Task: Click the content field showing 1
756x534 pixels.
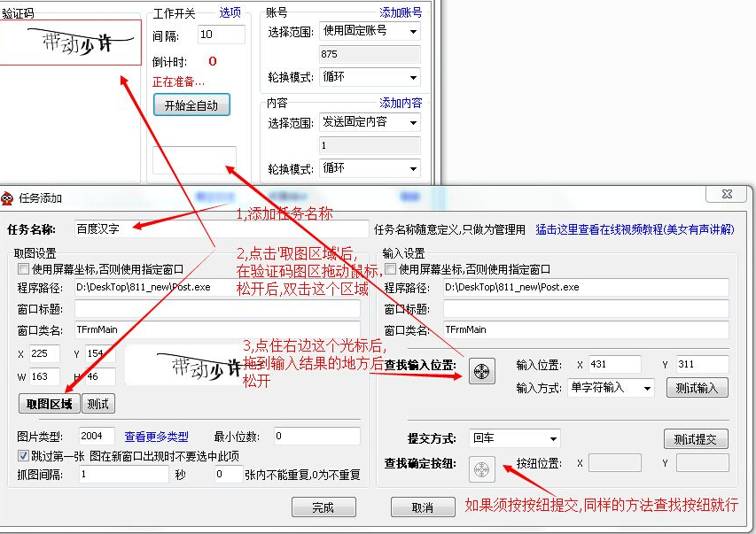Action: (370, 145)
